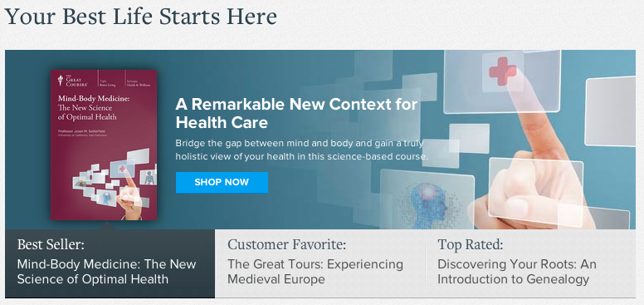Click the red cross icon in banner

pos(502,71)
